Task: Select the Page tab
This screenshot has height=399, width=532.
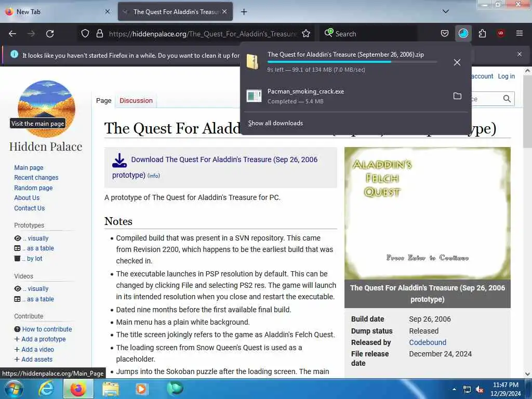Action: click(104, 100)
